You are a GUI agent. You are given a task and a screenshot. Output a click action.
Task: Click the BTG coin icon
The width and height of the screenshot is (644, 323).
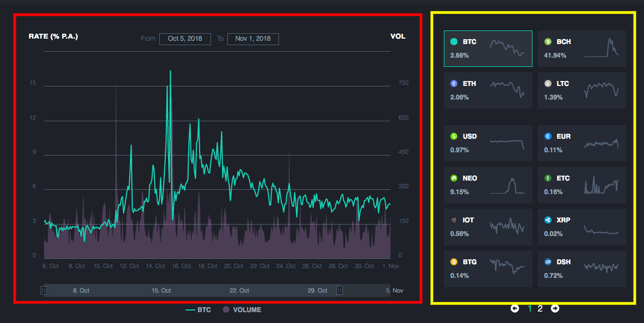pyautogui.click(x=454, y=262)
